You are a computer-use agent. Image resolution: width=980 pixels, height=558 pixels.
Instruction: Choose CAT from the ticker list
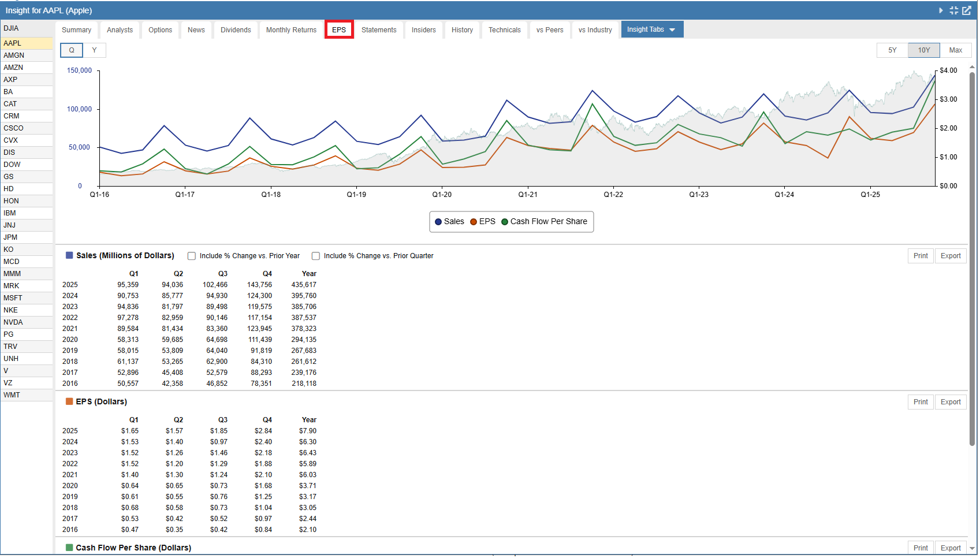[x=27, y=104]
